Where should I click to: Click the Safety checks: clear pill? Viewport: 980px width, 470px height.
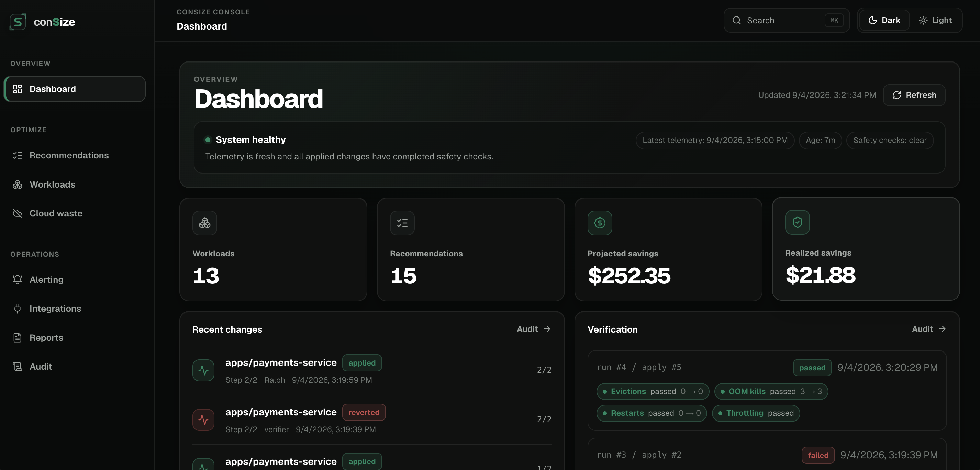(890, 140)
